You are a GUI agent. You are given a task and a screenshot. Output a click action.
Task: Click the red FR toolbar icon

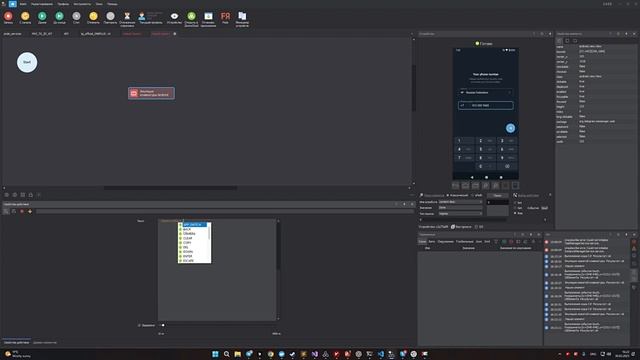[225, 16]
